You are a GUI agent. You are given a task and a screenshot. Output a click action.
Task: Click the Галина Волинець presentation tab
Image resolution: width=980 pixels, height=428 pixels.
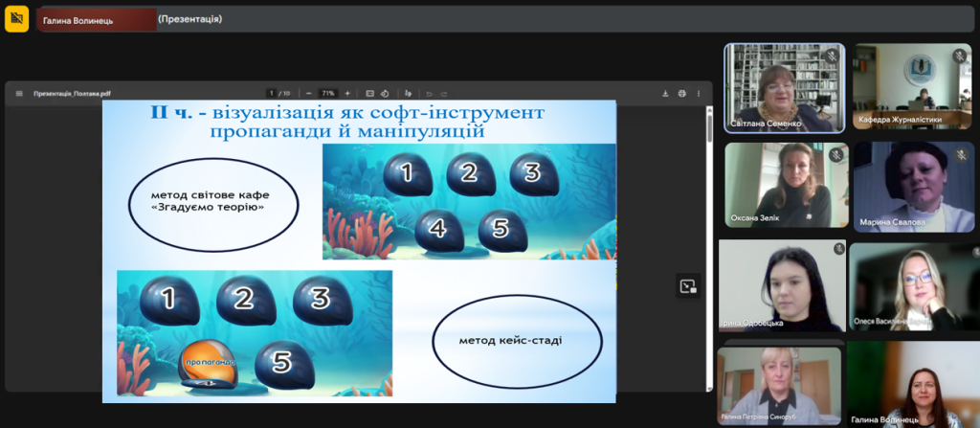point(96,19)
